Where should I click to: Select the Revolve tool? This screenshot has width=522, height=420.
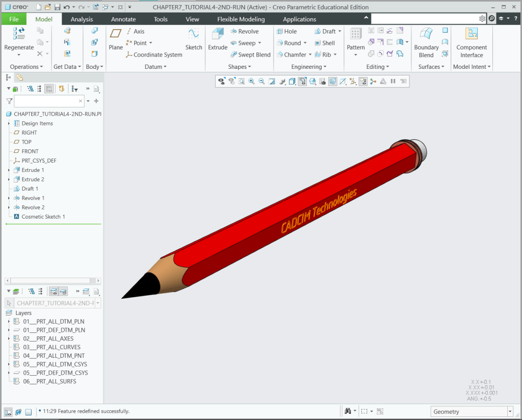click(245, 31)
